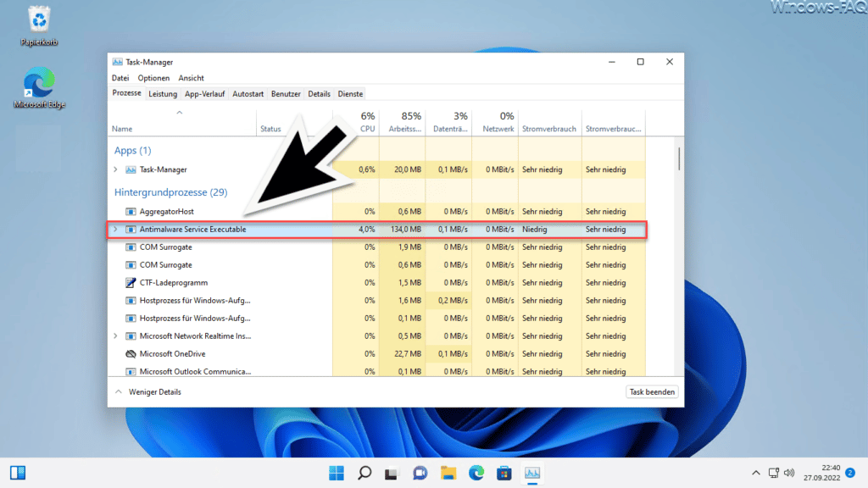Click the Task beenden button
This screenshot has width=868, height=488.
pos(652,391)
